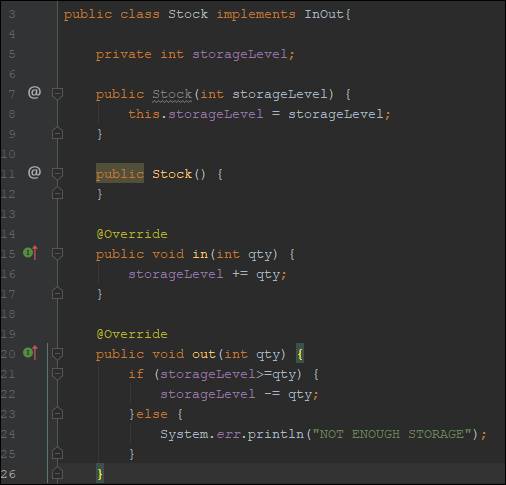506x485 pixels.
Task: Collapse the Stock(int storageLevel) constructor fold marker
Action: click(57, 93)
